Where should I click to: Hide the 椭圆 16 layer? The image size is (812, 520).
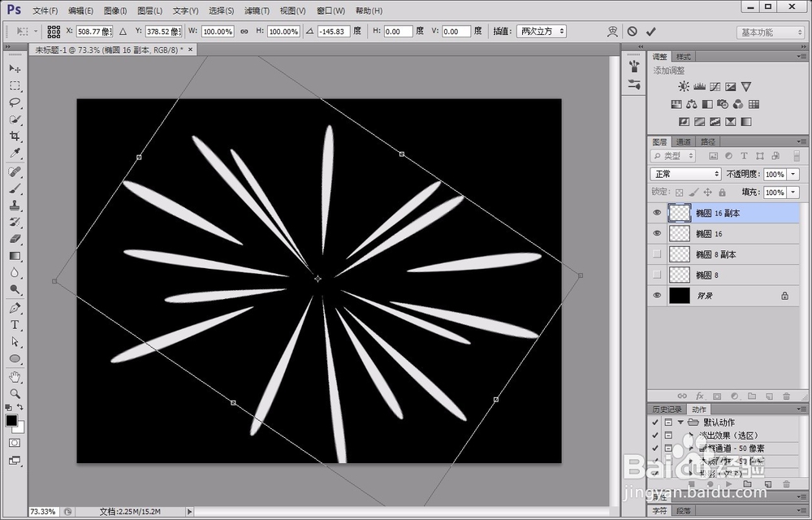click(x=657, y=233)
